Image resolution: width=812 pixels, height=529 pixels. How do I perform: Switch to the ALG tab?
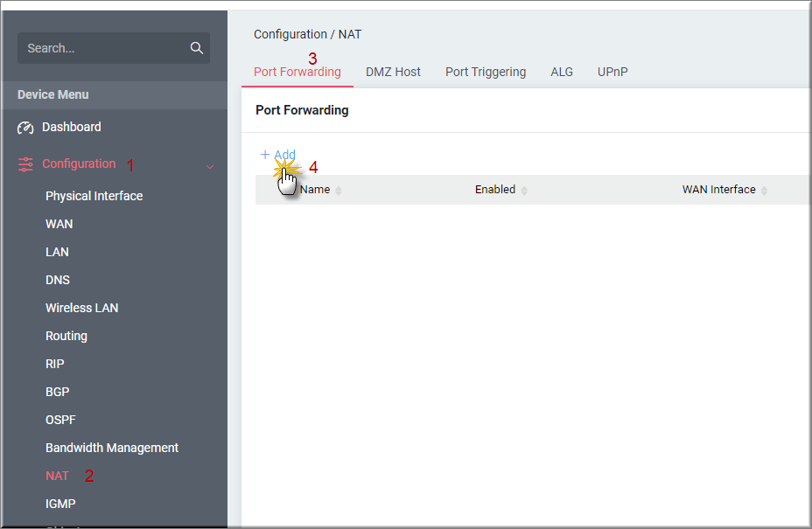[562, 72]
